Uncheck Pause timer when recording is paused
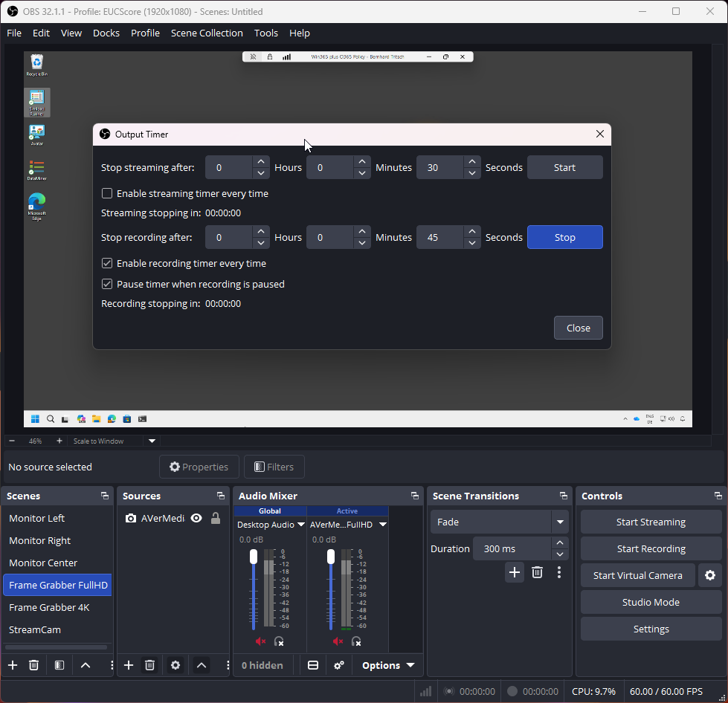 106,284
